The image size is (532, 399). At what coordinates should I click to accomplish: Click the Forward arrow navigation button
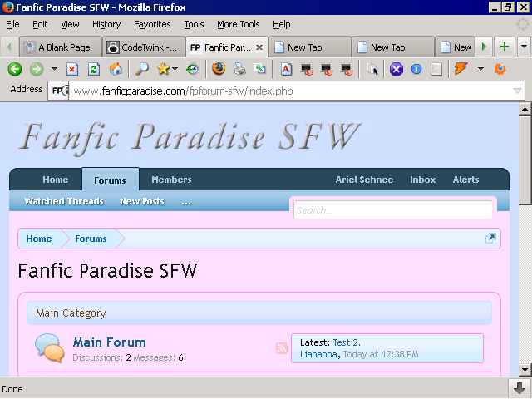tap(37, 69)
